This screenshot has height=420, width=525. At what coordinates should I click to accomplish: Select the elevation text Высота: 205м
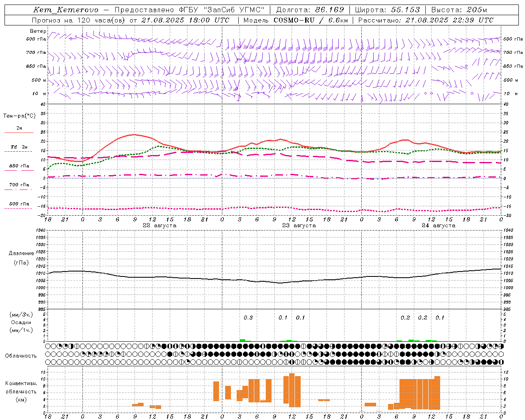(459, 10)
